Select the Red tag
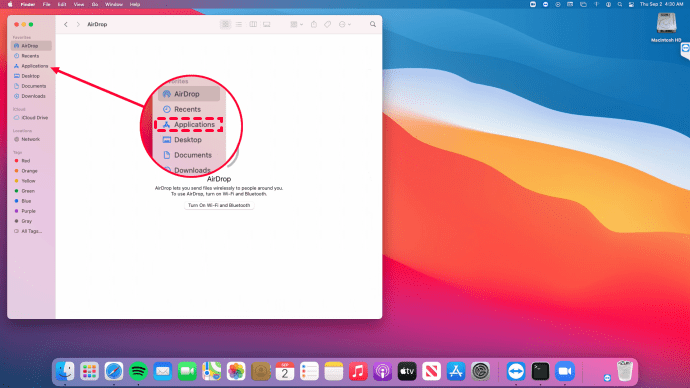Viewport: 690px width, 388px height. (31, 161)
